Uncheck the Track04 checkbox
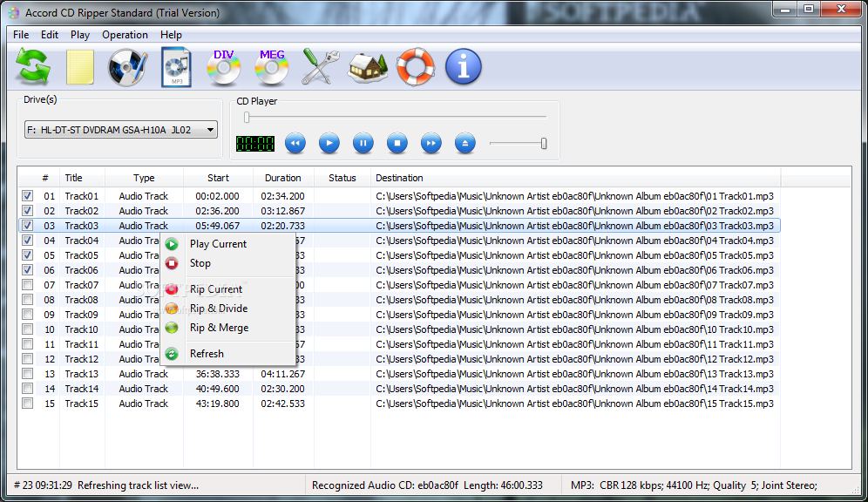 (x=27, y=241)
